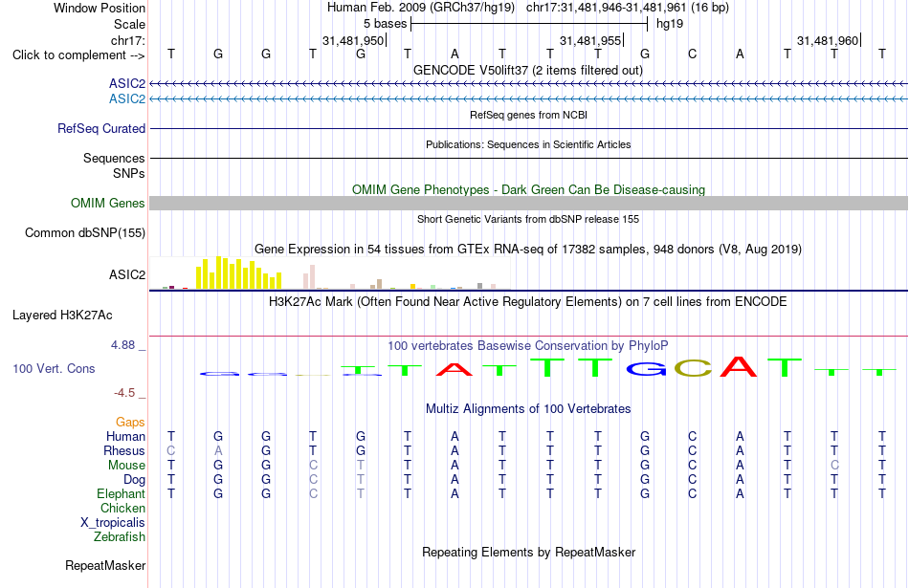Click '100 vertebrates Basewise Conservation by PhyloP' title
This screenshot has height=588, width=909.
pyautogui.click(x=528, y=346)
